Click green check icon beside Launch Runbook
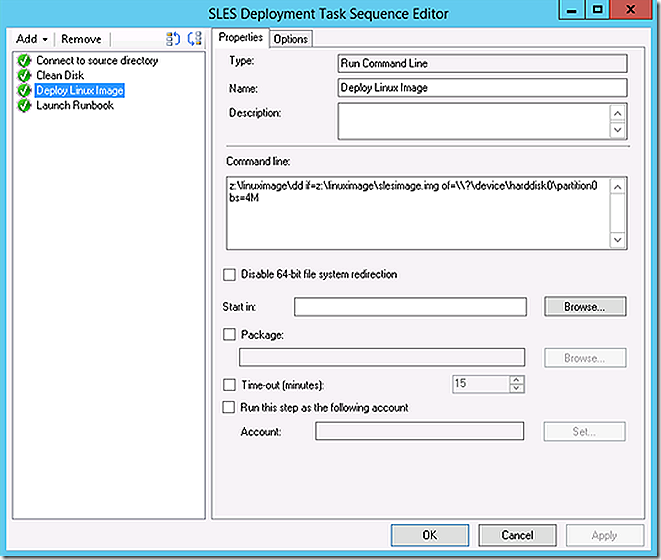The image size is (661, 560). click(x=24, y=105)
